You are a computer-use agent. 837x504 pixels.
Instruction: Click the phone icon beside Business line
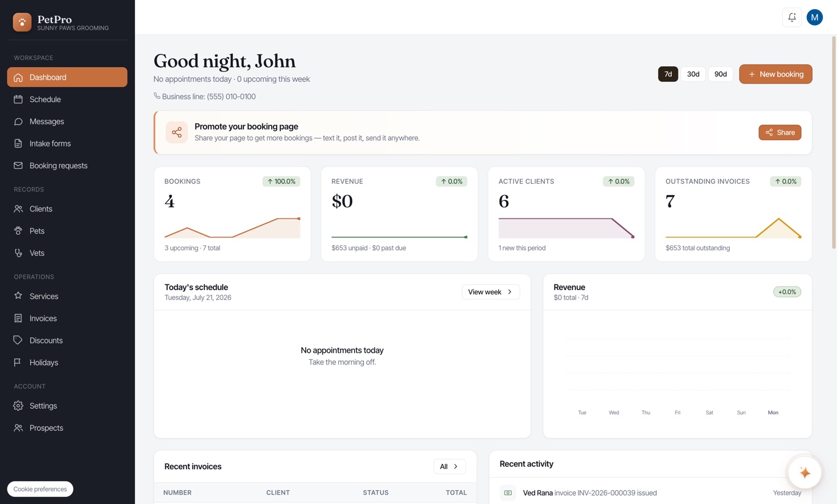157,96
